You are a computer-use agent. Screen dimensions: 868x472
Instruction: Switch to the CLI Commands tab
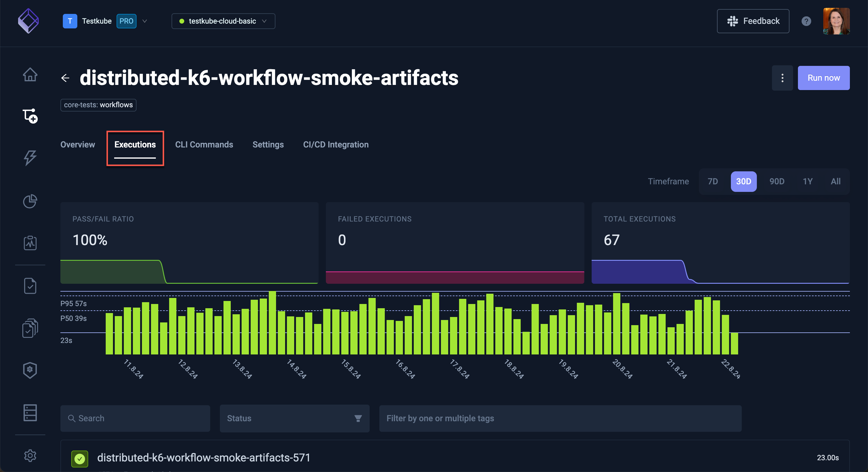204,145
